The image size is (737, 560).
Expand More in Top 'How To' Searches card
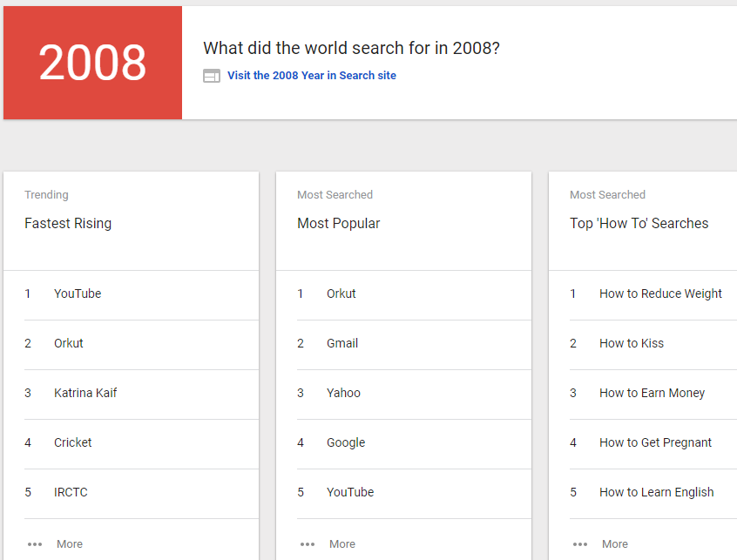[615, 543]
